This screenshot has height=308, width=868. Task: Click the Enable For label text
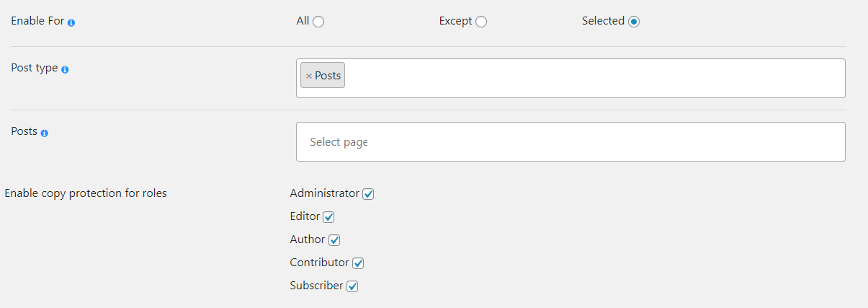point(37,22)
